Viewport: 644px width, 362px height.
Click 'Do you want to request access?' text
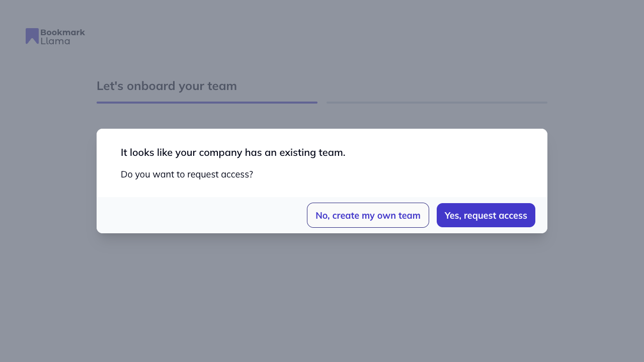187,174
